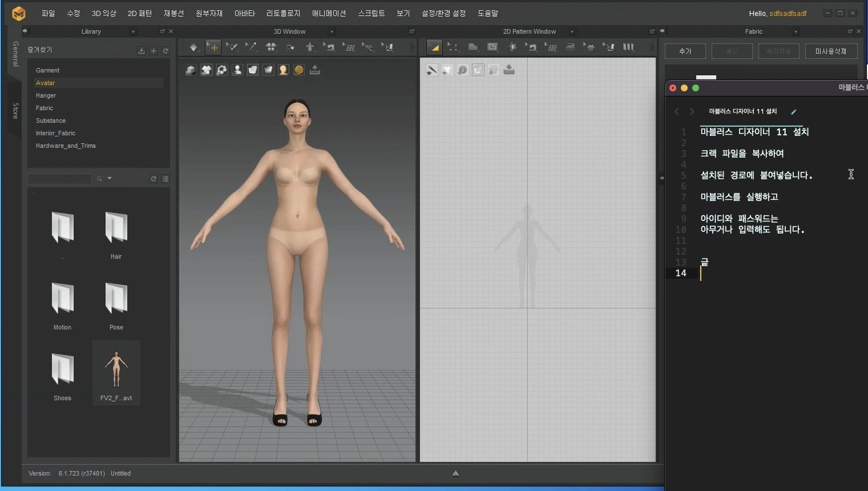Click the Simulate down-arrow tool in 3D toolbar
Viewport: 868px width, 491px height.
(x=193, y=47)
